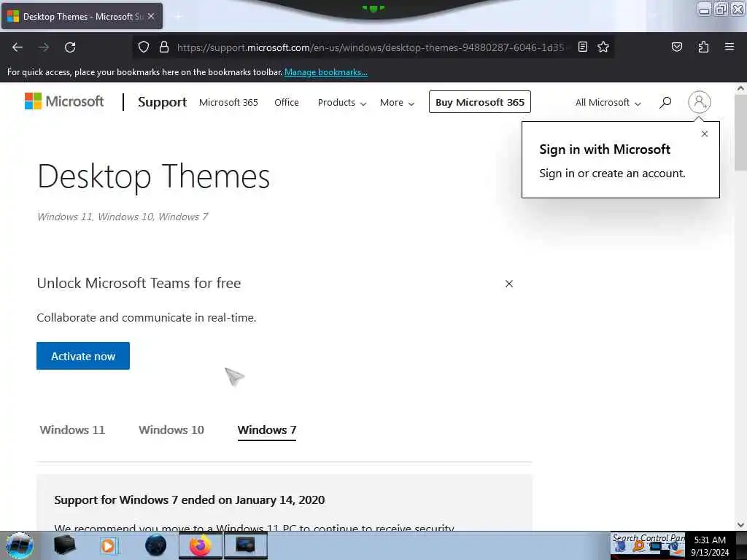Viewport: 747px width, 560px height.
Task: Open Manage bookmarks link
Action: (326, 72)
